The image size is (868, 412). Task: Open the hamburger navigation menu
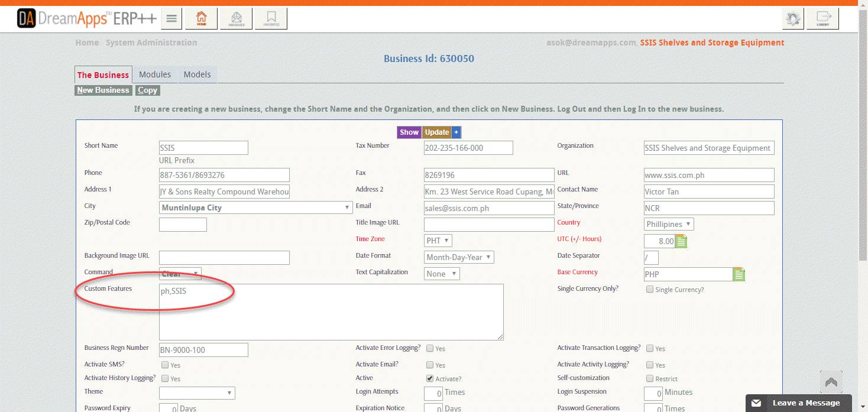coord(171,18)
